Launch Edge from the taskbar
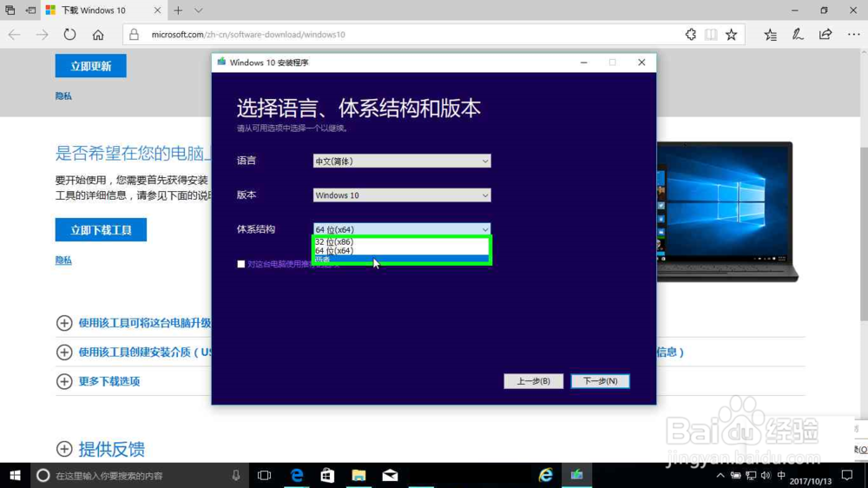The image size is (868, 488). (297, 475)
